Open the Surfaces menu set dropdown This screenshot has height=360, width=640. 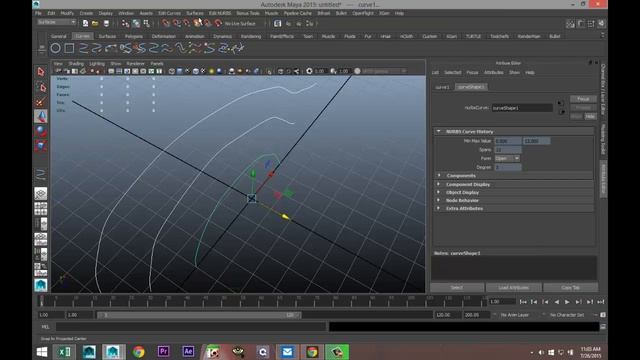tap(56, 22)
